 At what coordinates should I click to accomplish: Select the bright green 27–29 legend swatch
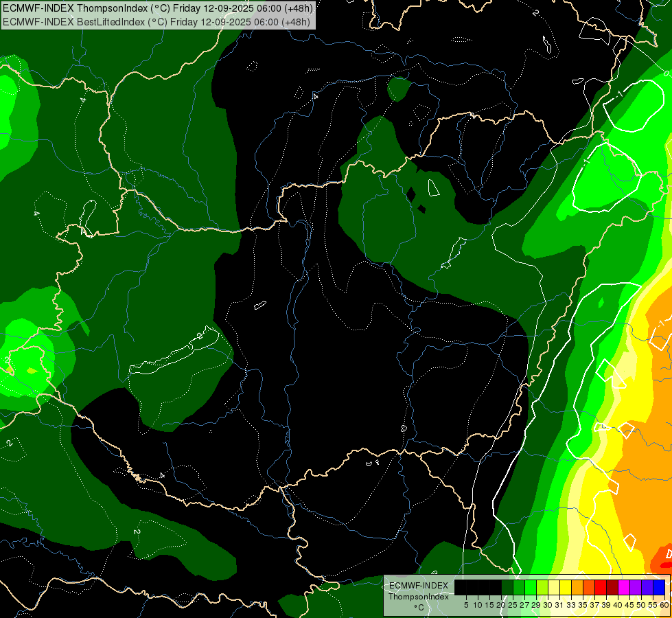point(531,588)
